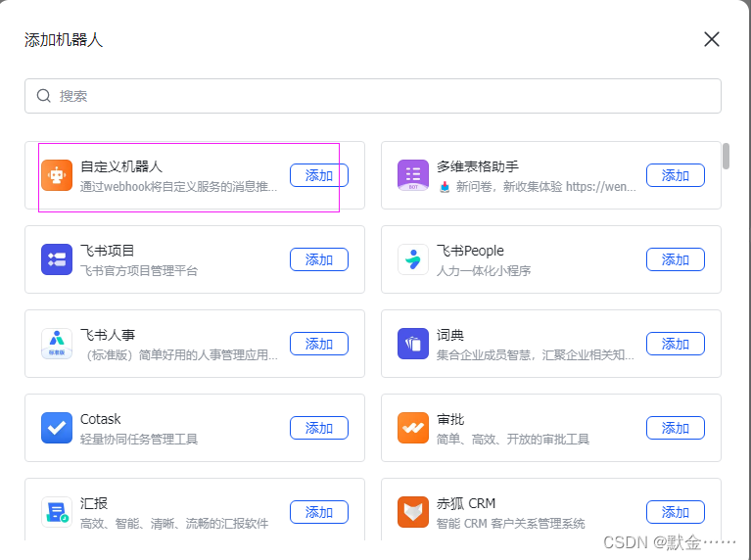Click the 多维表格助手 title text
This screenshot has height=560, width=751.
click(478, 166)
